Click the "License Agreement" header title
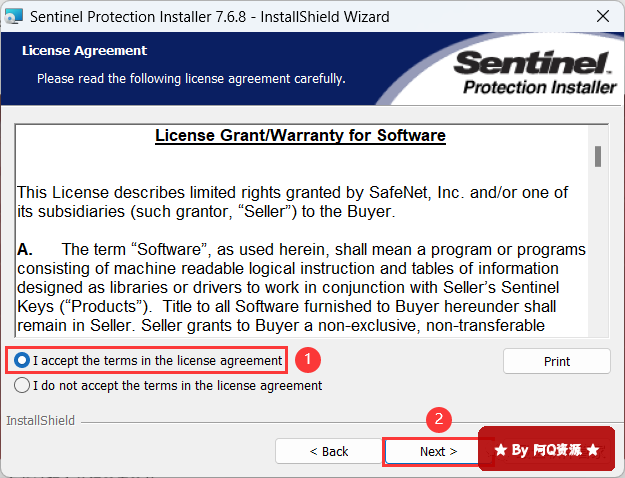The width and height of the screenshot is (625, 478). pyautogui.click(x=84, y=50)
